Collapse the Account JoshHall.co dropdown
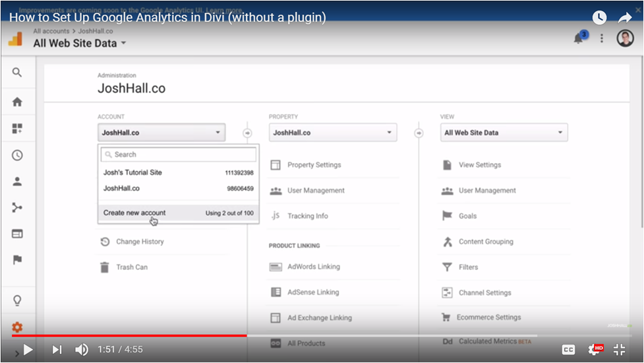 (161, 133)
